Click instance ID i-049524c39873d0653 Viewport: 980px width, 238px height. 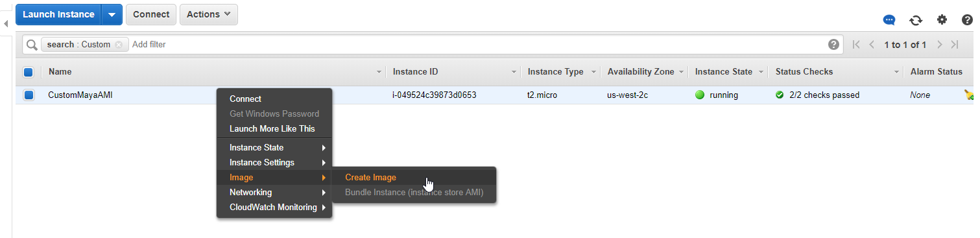435,95
